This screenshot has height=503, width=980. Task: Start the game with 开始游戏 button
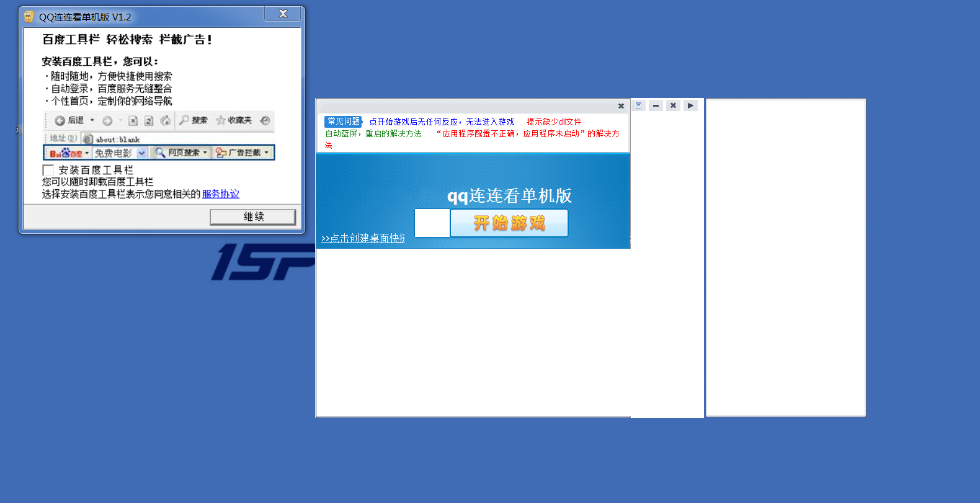pos(509,223)
